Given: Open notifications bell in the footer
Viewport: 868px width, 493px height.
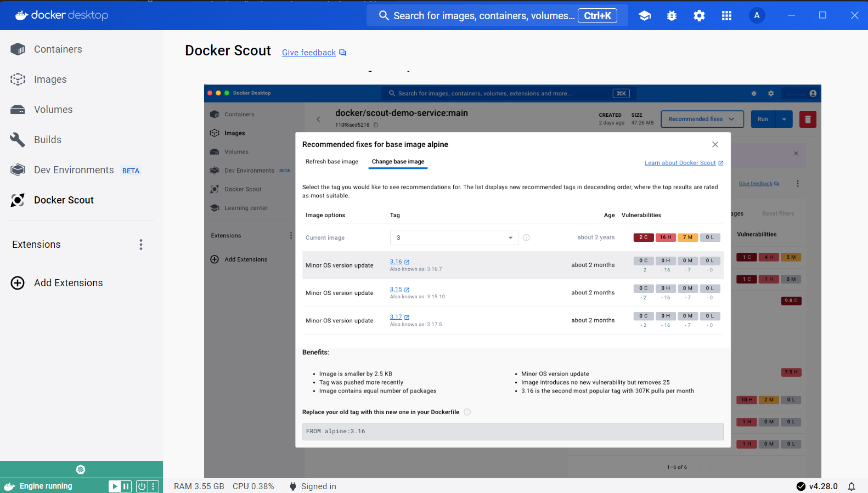Looking at the screenshot, I should coord(852,486).
